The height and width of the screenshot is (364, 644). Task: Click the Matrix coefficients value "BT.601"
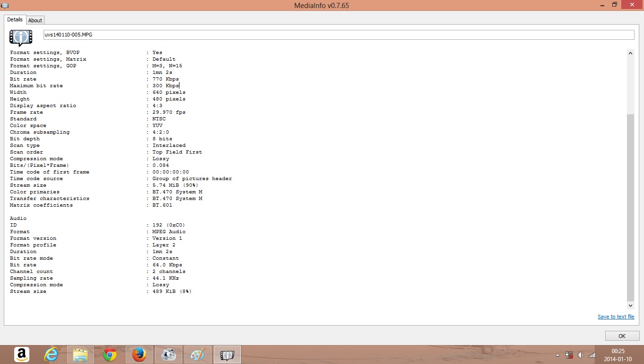click(162, 205)
